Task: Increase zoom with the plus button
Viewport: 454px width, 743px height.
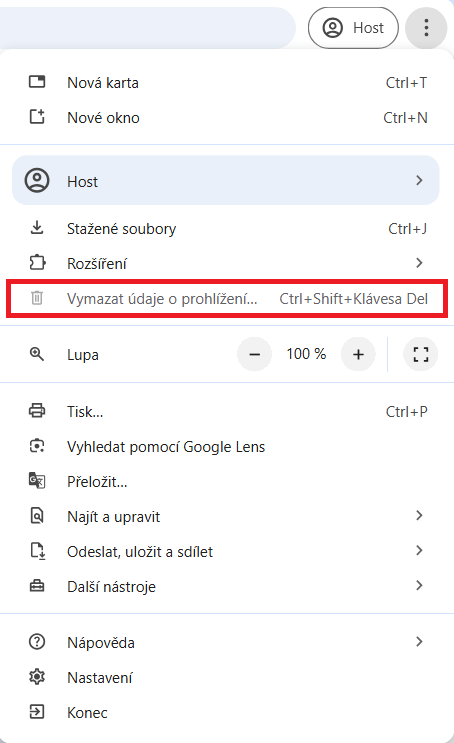Action: pyautogui.click(x=358, y=354)
